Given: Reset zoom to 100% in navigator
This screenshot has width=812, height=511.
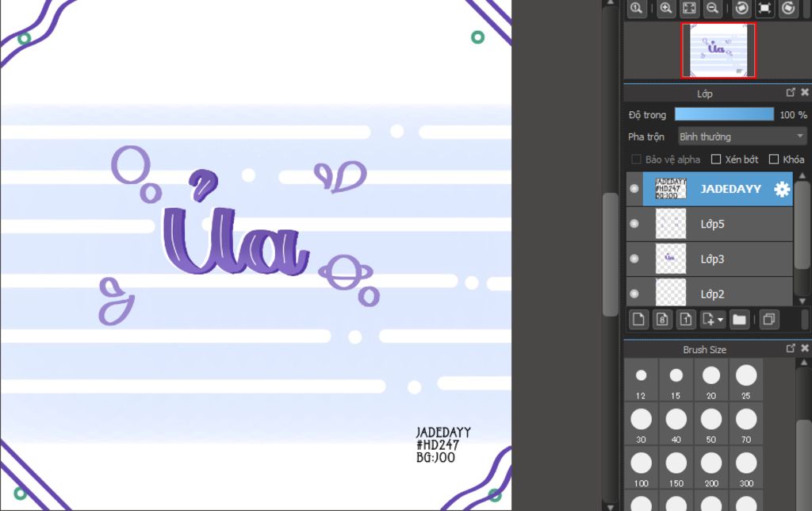Looking at the screenshot, I should tap(637, 8).
